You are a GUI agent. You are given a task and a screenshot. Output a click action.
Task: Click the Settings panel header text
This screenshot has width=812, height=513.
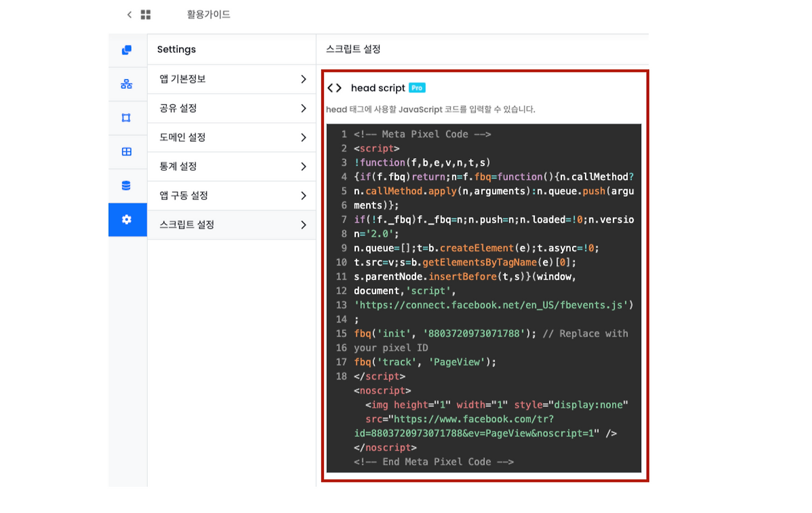point(176,49)
